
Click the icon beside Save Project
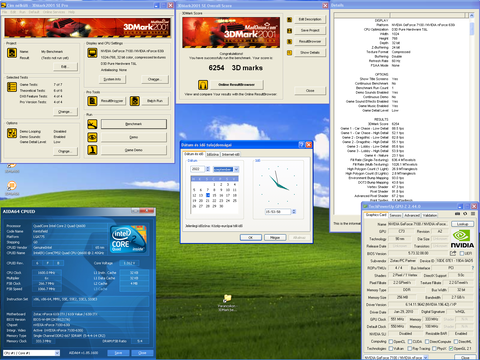(x=289, y=31)
